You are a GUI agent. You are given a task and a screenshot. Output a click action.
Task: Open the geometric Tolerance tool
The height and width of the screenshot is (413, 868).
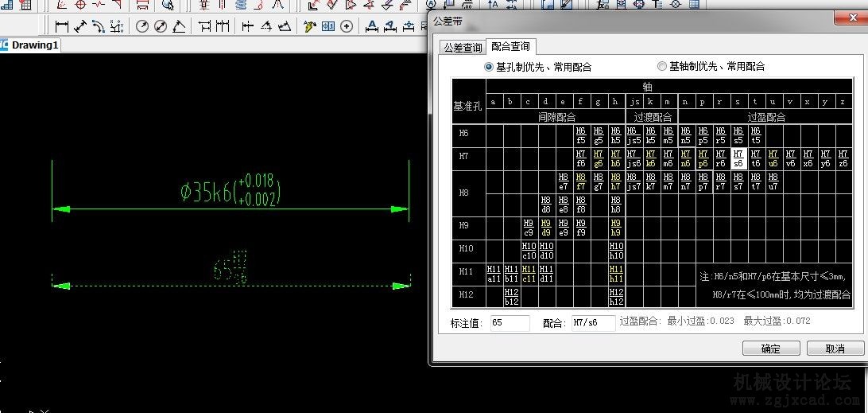click(328, 26)
